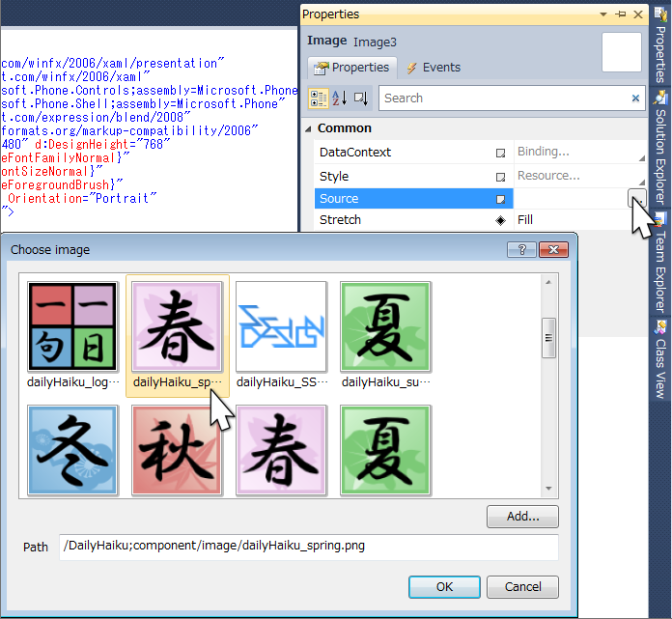Screen dimensions: 672x619
Task: Select the red autumn kanji thumbnail
Action: click(x=177, y=450)
